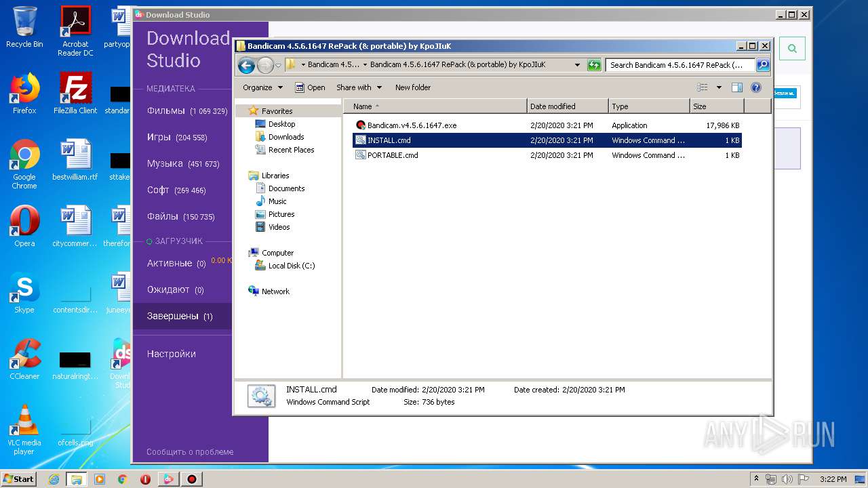Open the Share with menu
The height and width of the screenshot is (488, 868).
tap(359, 87)
